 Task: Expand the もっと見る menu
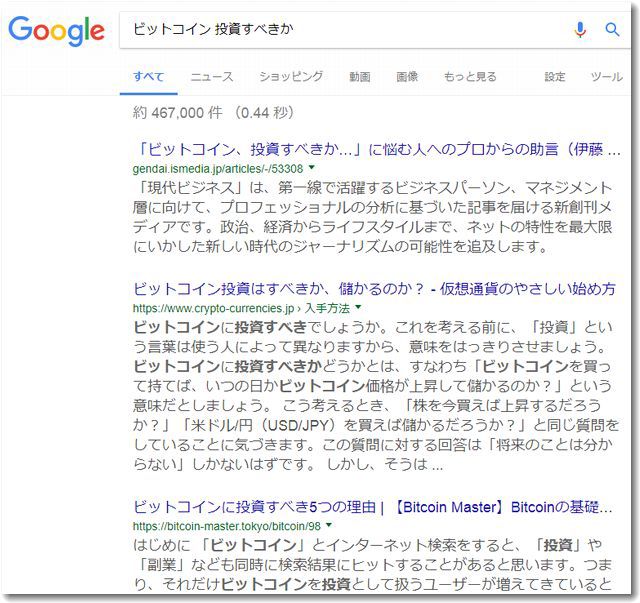470,77
